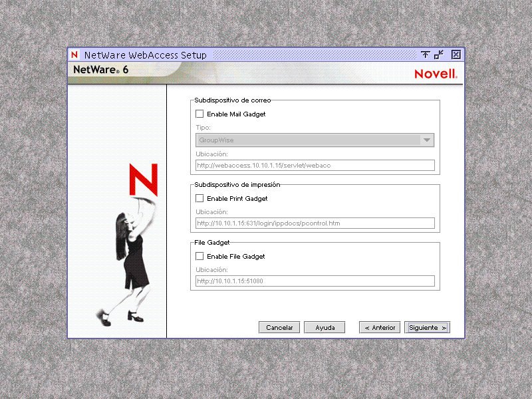
Task: Click the Cancelar button
Action: (x=279, y=327)
